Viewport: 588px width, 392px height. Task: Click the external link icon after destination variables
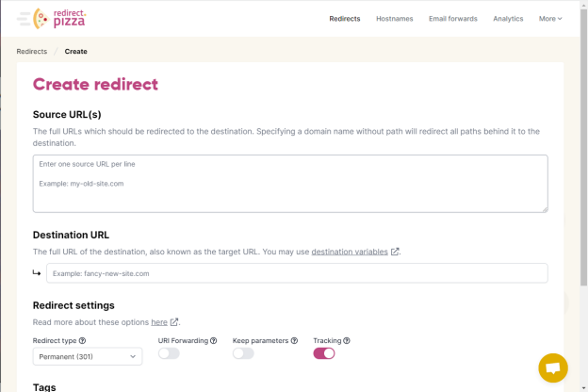(x=395, y=252)
